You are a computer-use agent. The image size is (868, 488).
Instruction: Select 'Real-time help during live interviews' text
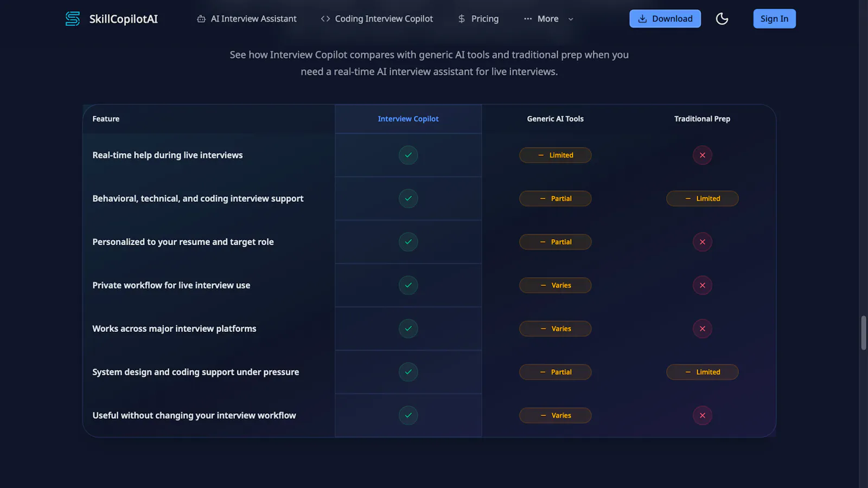point(168,155)
